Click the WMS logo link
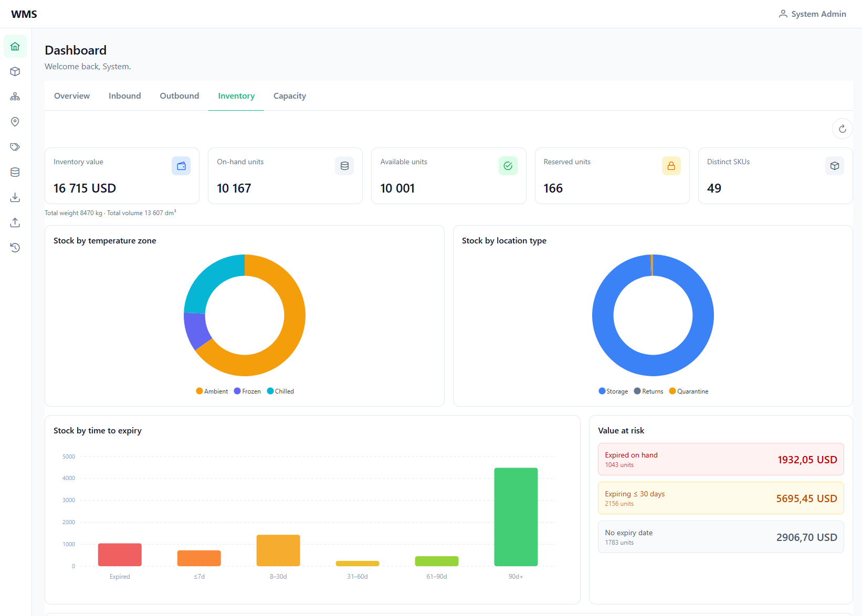The height and width of the screenshot is (616, 862). [24, 14]
